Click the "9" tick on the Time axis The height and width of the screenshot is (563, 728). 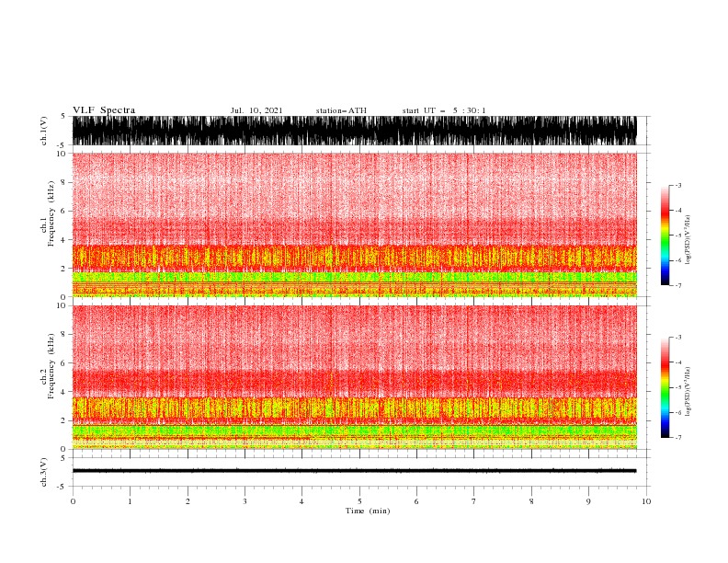[x=588, y=501]
